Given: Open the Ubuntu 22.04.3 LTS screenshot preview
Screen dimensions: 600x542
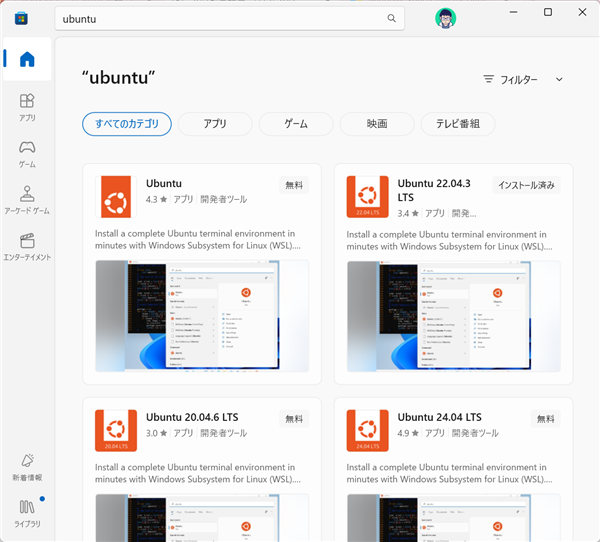Looking at the screenshot, I should tap(453, 316).
